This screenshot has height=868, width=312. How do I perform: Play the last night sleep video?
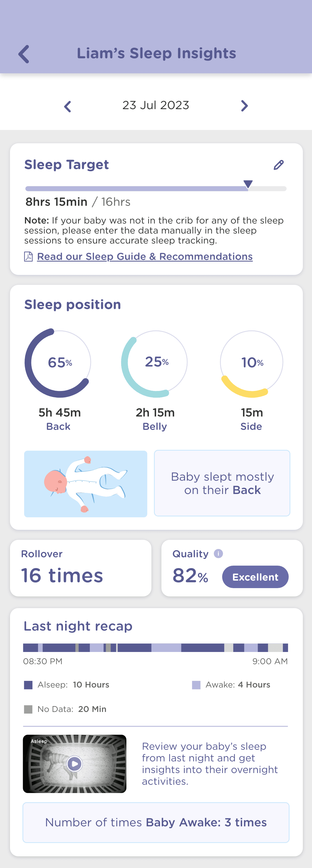point(75,764)
